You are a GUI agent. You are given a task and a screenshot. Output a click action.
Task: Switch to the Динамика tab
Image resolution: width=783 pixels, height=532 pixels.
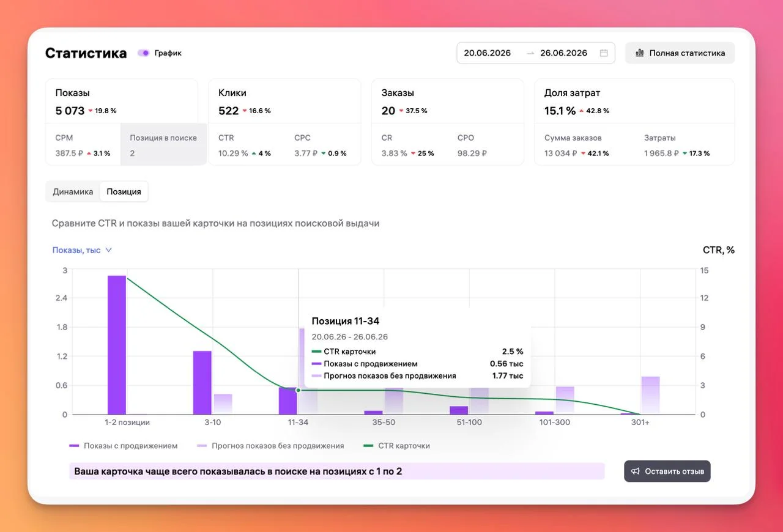click(x=73, y=191)
